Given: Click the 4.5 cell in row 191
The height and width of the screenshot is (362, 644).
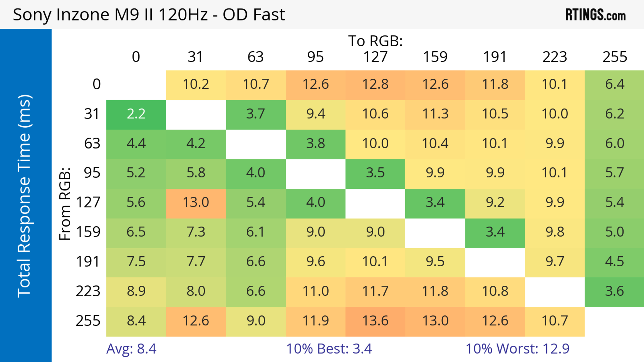Looking at the screenshot, I should 614,262.
